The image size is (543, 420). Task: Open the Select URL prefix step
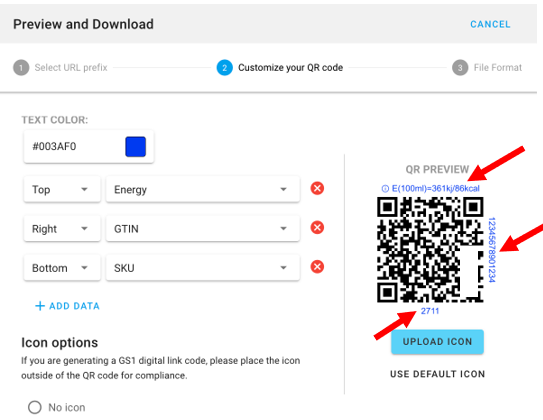[71, 68]
